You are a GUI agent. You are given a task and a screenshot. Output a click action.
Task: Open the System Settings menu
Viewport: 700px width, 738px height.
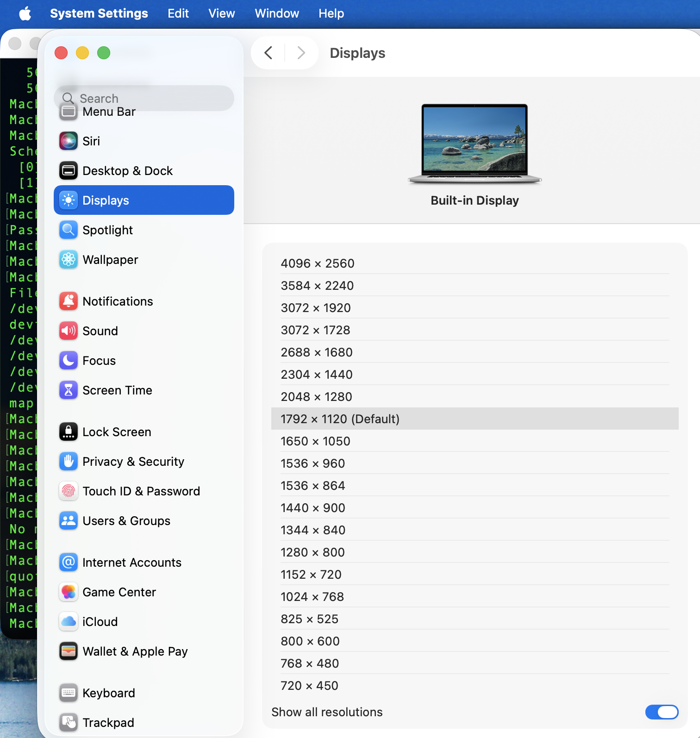tap(99, 13)
